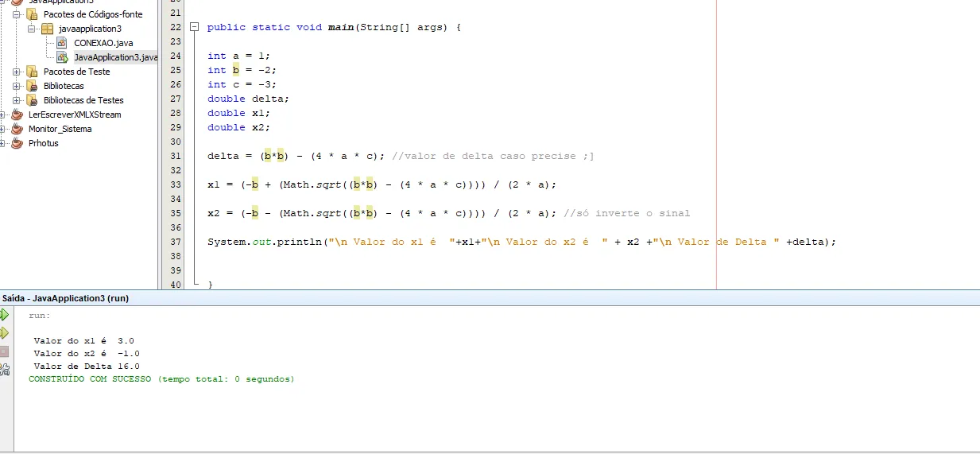Click the Pacotes de Teste folder icon

tap(32, 72)
